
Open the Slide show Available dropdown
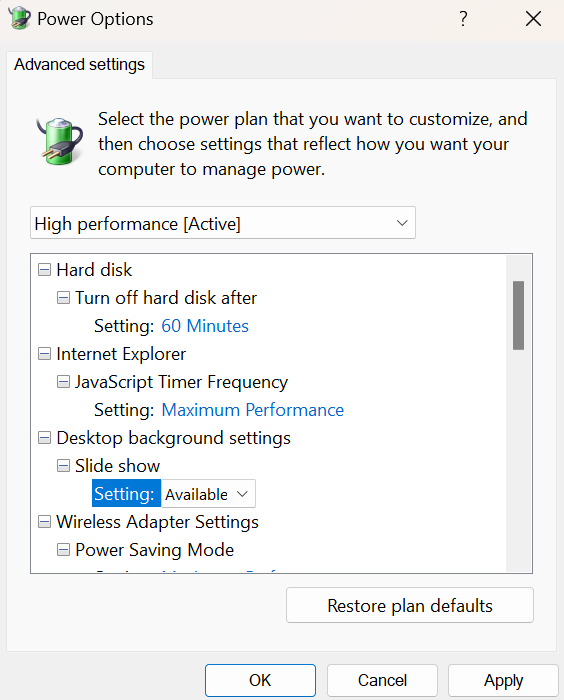point(208,494)
